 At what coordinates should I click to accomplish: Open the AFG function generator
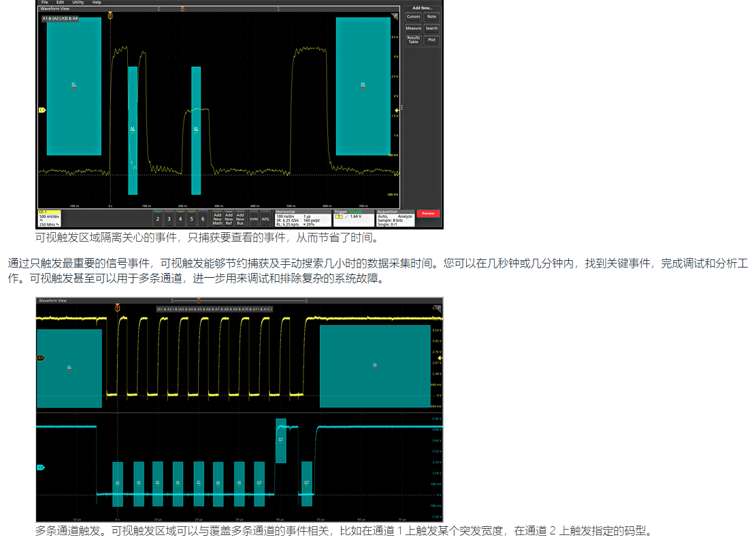point(265,219)
